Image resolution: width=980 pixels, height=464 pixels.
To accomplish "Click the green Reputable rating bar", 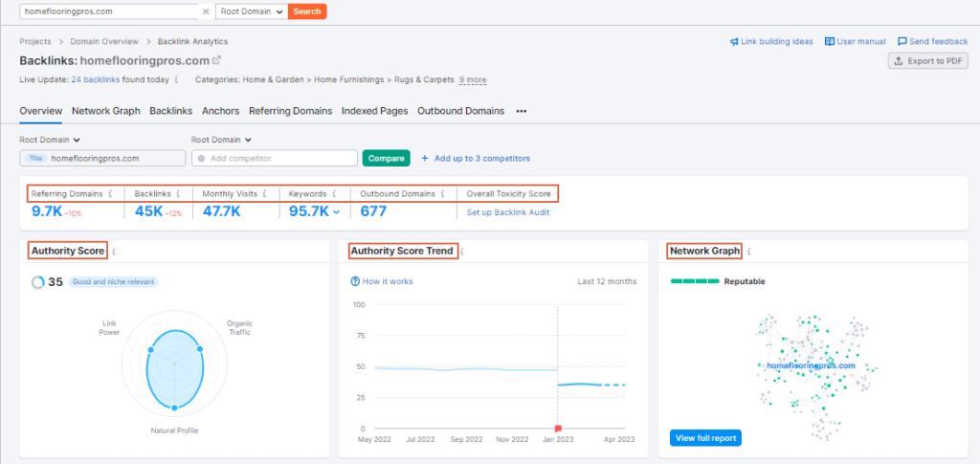I will pyautogui.click(x=695, y=281).
